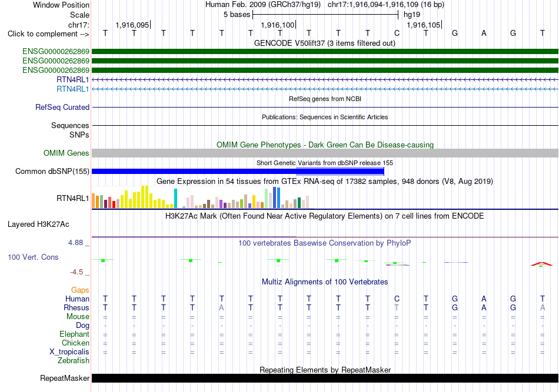Image resolution: width=559 pixels, height=392 pixels.
Task: Open 'OMIM Gene Phenotypes' track title
Action: click(325, 145)
